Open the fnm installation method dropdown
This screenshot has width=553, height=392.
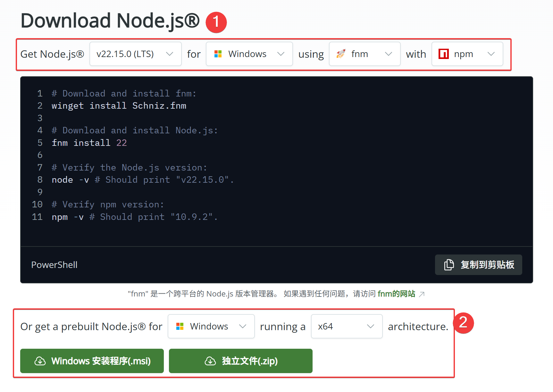[364, 54]
